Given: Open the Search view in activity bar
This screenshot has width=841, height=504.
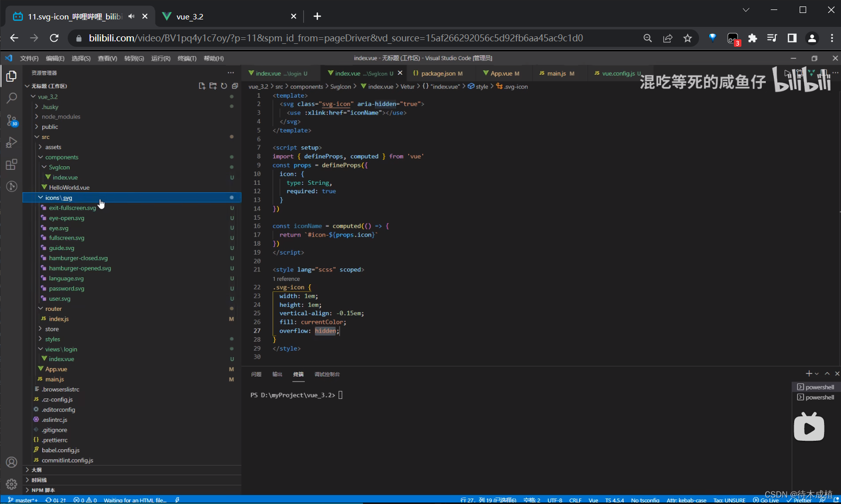Looking at the screenshot, I should [x=11, y=98].
